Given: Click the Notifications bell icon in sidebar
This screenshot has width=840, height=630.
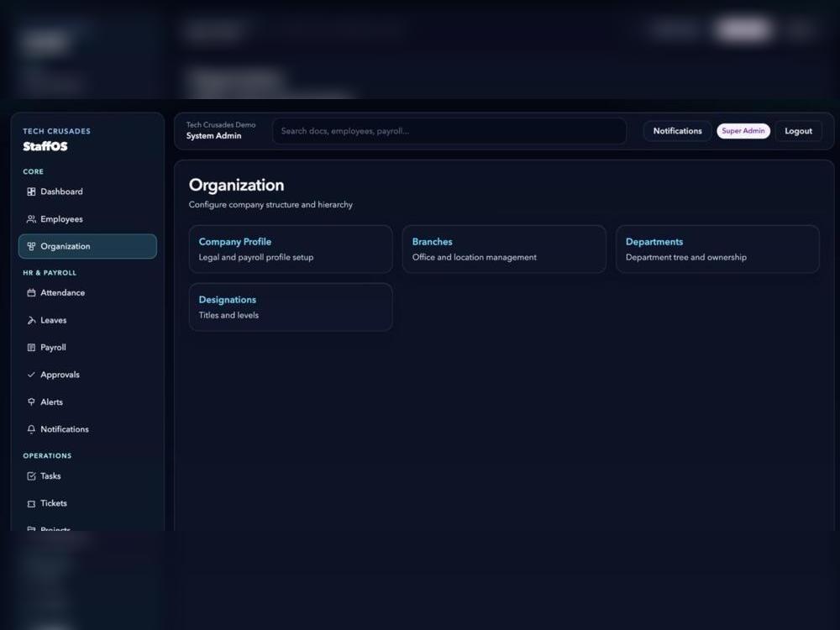Looking at the screenshot, I should 31,429.
